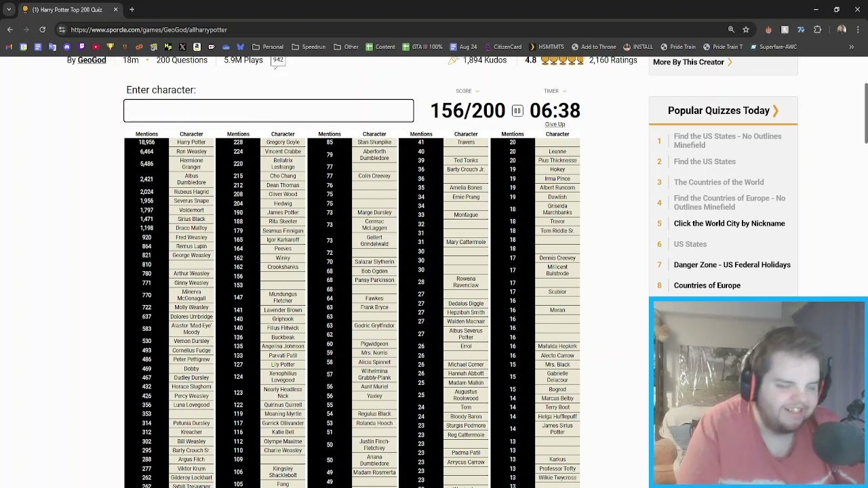Open the Twitch bookmark icon
Image resolution: width=868 pixels, height=488 pixels.
point(81,47)
